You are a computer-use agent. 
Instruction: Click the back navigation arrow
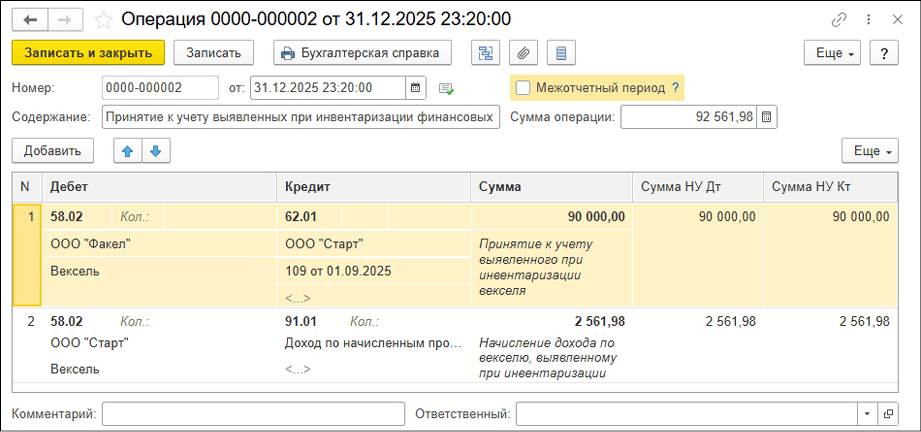coord(30,19)
